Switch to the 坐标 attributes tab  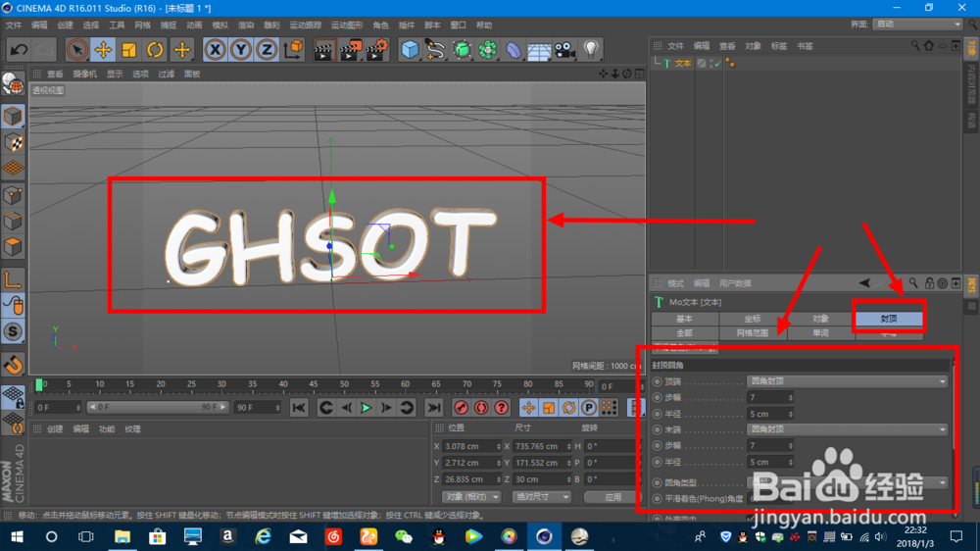[753, 319]
